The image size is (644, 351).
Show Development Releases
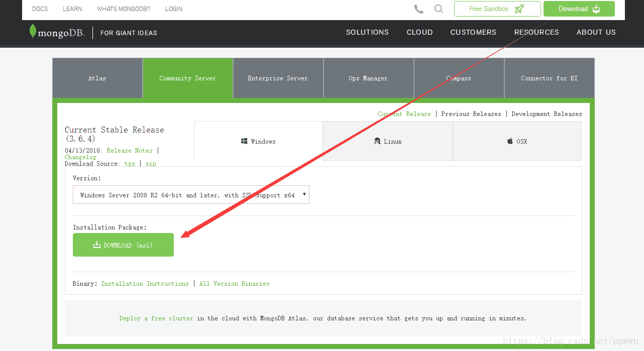[x=547, y=114]
